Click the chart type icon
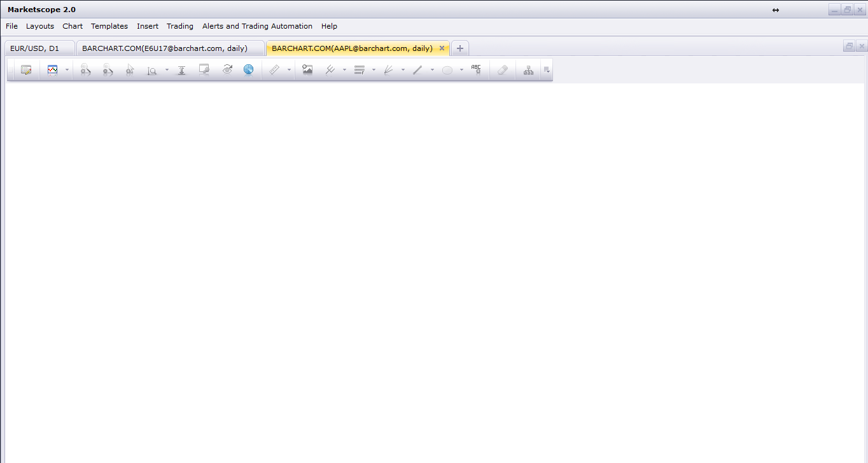This screenshot has height=463, width=868. (53, 70)
